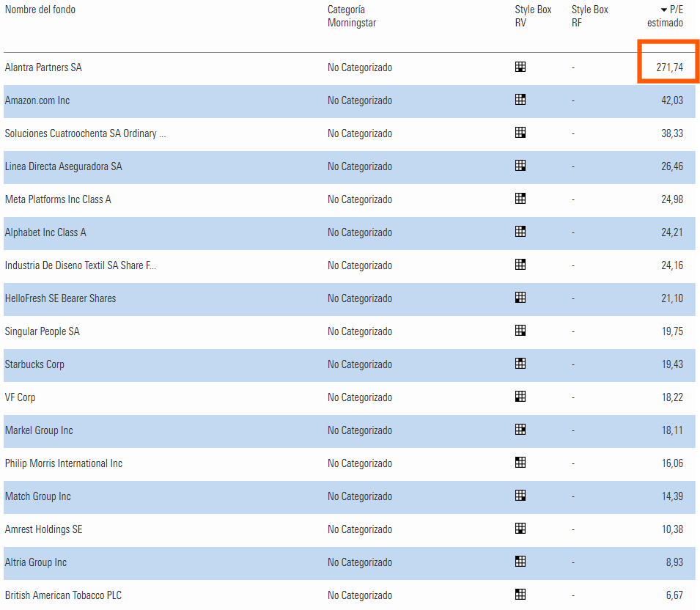Click Style Box icon for Singular People SA
The image size is (700, 610).
520,331
